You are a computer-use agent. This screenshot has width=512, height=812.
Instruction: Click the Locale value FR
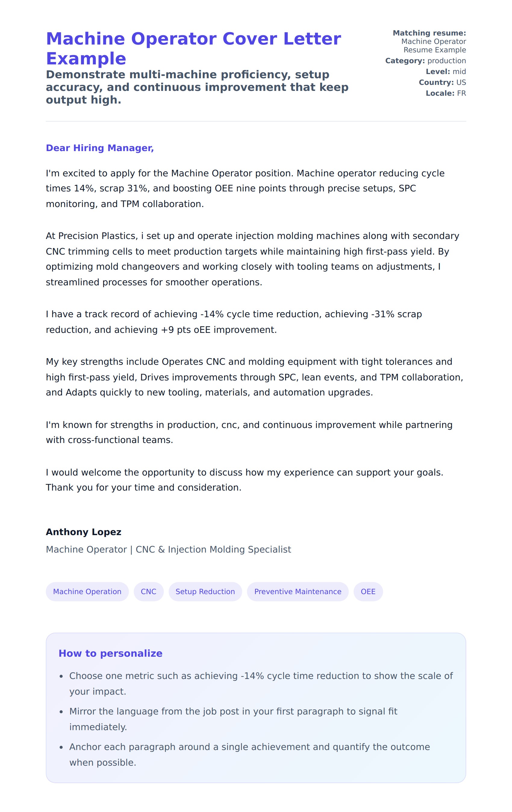461,93
